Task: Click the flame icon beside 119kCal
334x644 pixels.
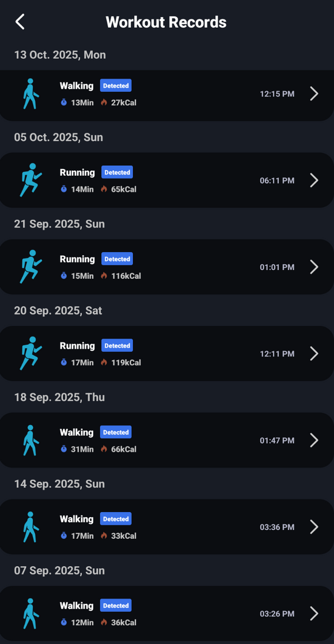Action: pyautogui.click(x=104, y=363)
